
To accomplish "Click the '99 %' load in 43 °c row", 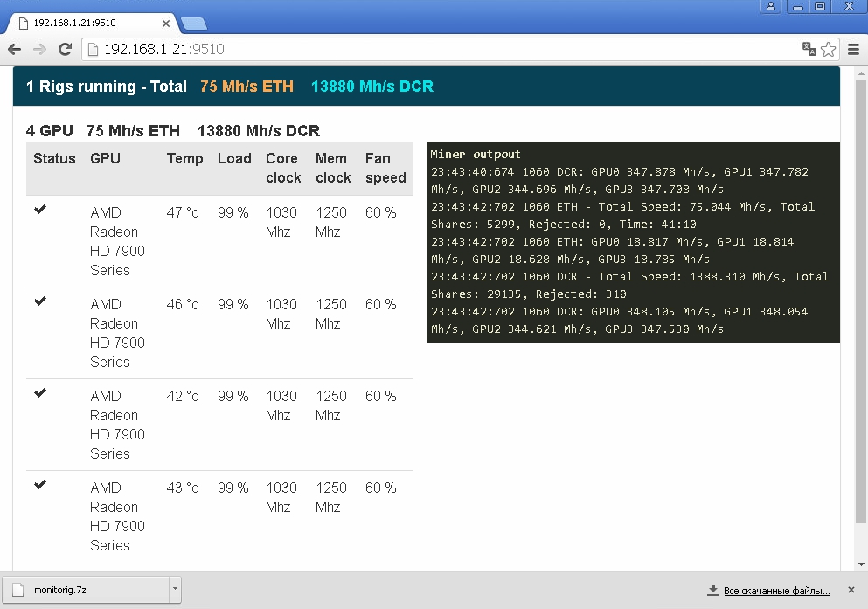I will 233,488.
